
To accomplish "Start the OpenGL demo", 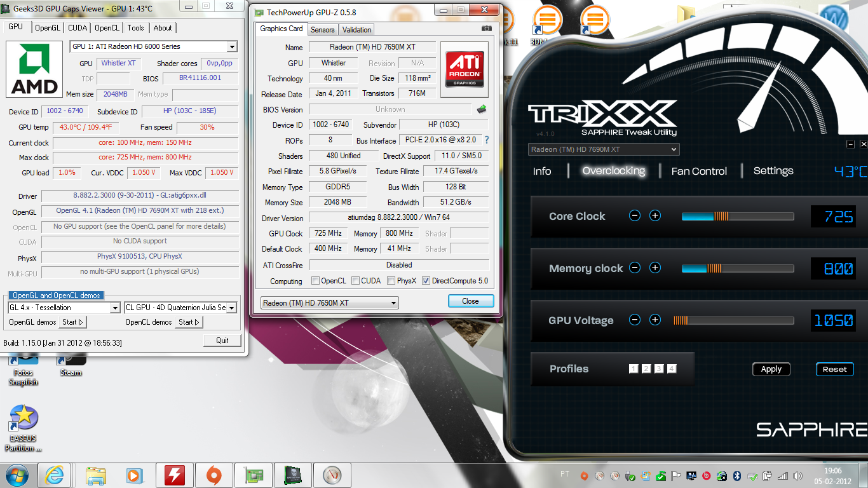I will pos(72,322).
